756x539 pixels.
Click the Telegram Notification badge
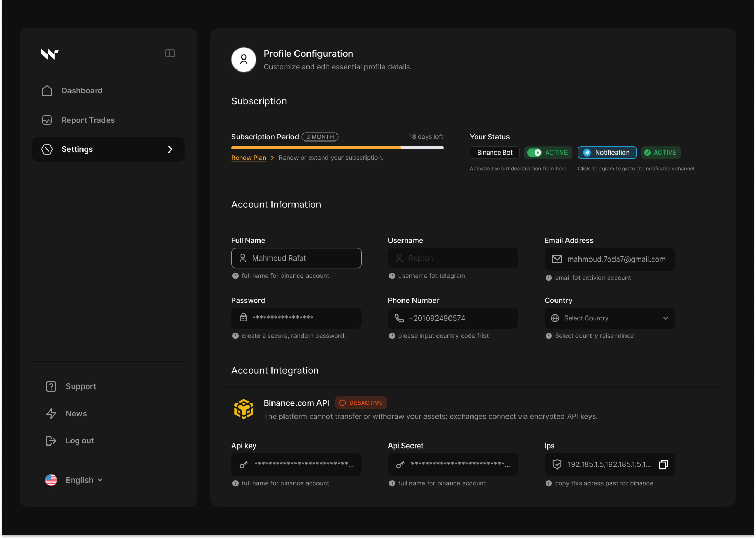point(607,153)
